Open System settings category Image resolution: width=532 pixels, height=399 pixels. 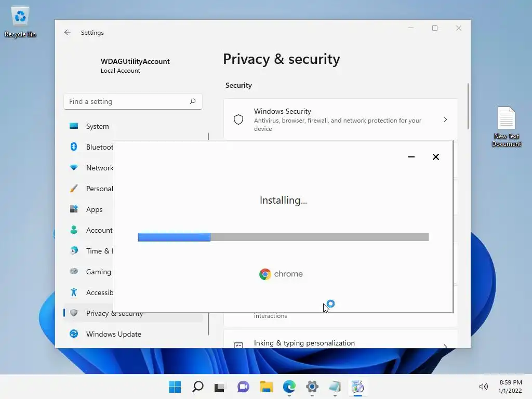click(x=133, y=126)
